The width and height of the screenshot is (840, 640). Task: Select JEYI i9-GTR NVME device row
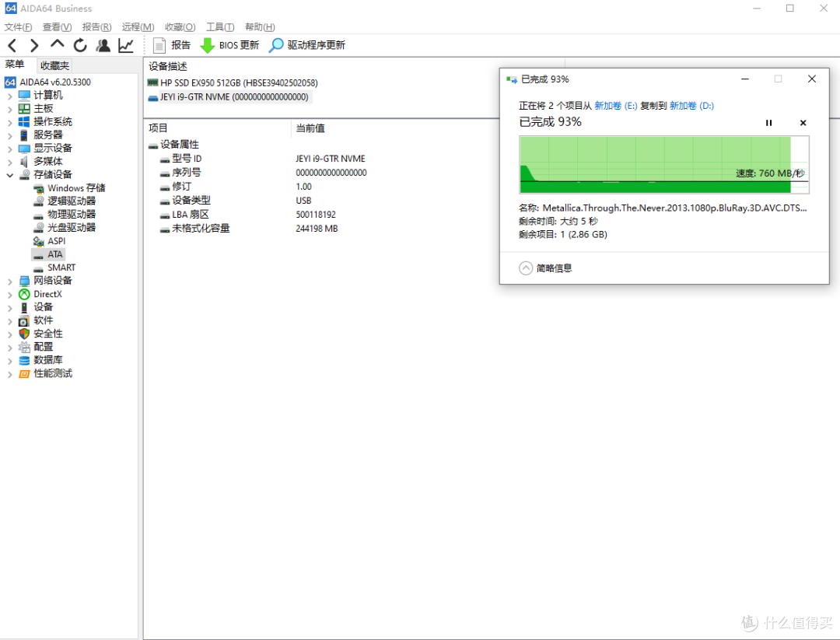pos(228,97)
